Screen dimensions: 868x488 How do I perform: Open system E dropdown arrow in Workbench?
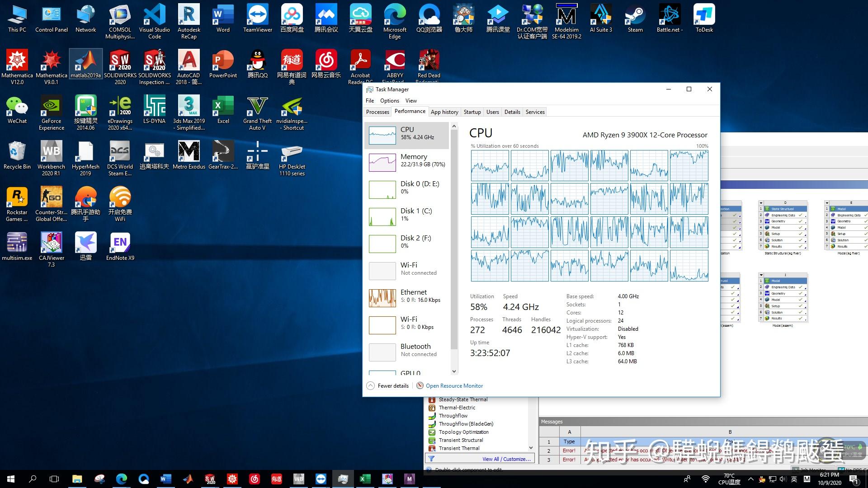click(x=827, y=203)
